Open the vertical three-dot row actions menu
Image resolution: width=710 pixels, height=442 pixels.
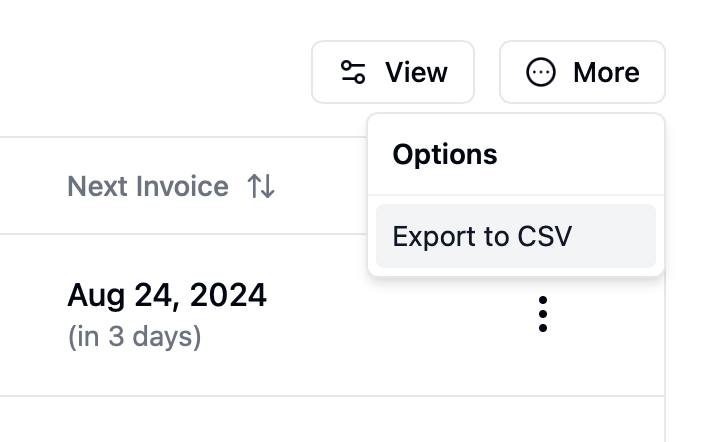(542, 314)
